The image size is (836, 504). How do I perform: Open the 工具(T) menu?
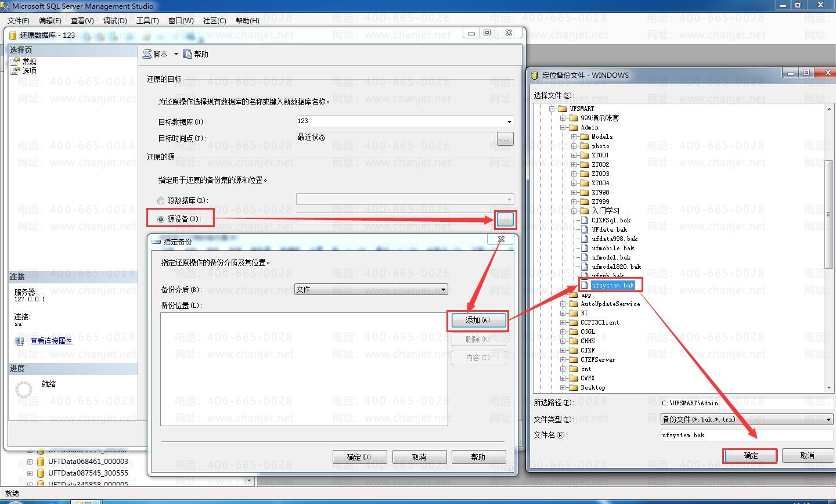[x=147, y=20]
